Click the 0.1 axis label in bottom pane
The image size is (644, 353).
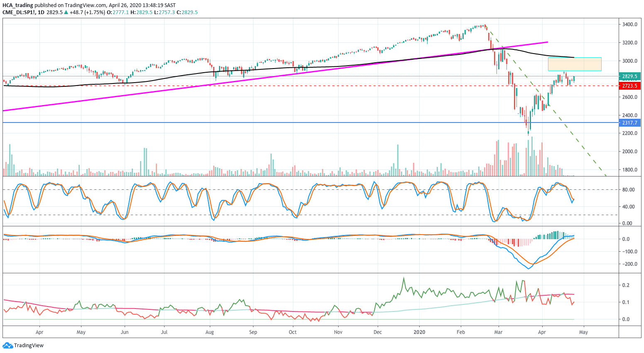(626, 302)
